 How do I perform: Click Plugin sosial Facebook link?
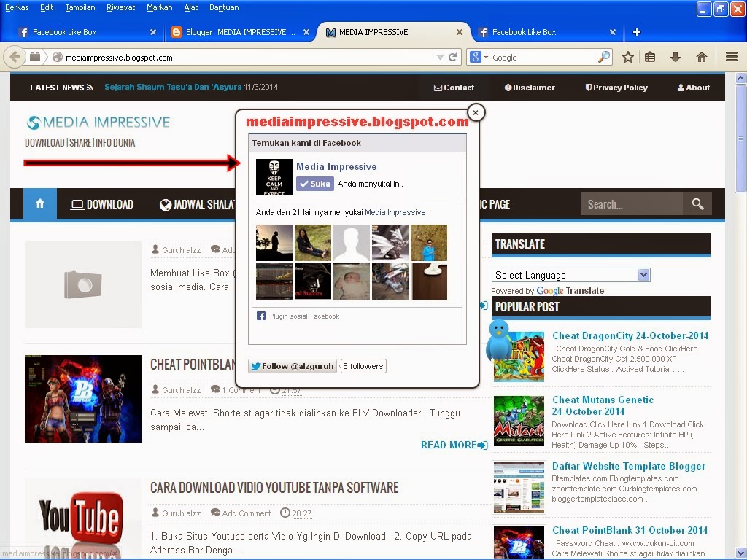[304, 316]
